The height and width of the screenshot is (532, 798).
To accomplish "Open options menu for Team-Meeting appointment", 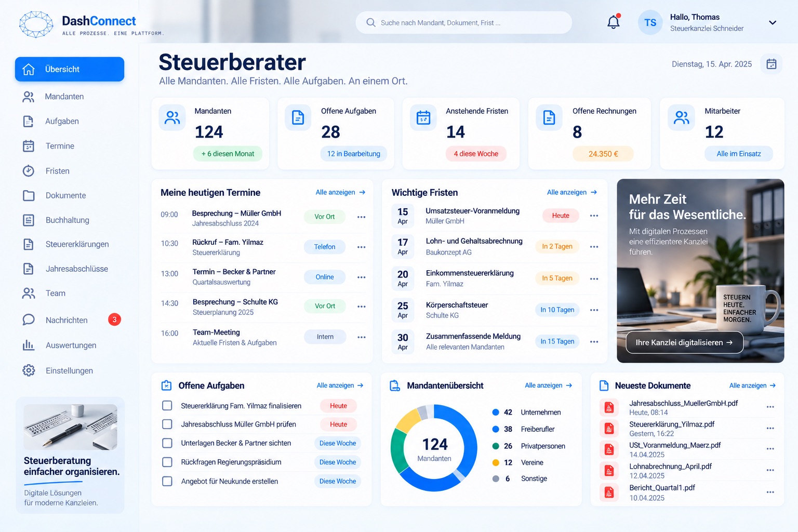I will (361, 337).
